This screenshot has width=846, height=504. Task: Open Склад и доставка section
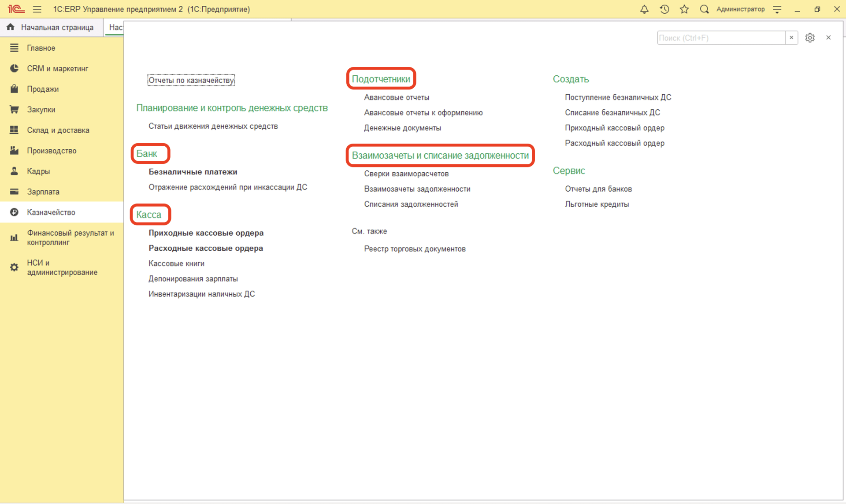coord(58,130)
